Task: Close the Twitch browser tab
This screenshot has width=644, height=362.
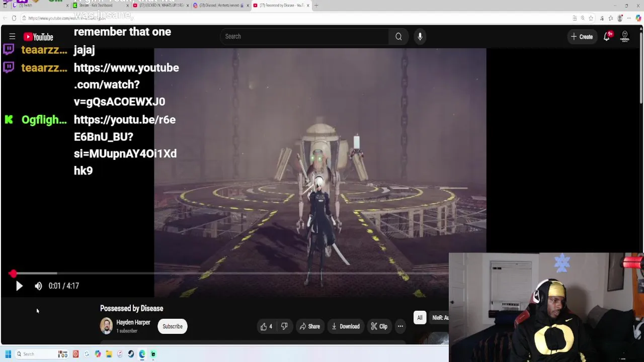Action: point(67,6)
